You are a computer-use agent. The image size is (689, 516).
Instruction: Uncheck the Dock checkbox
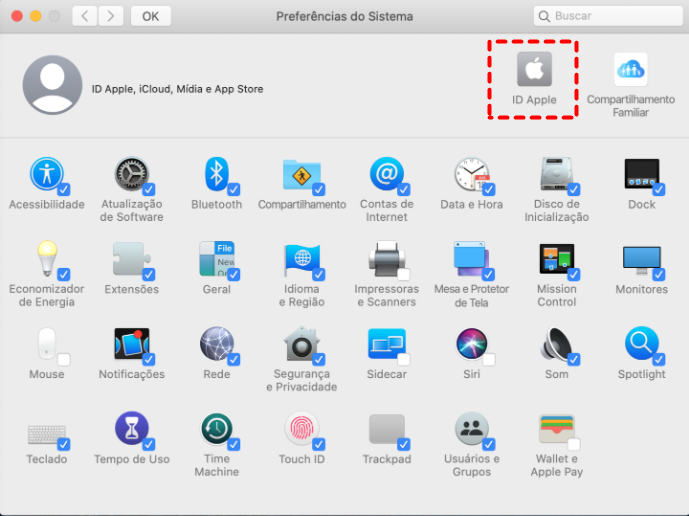(659, 189)
